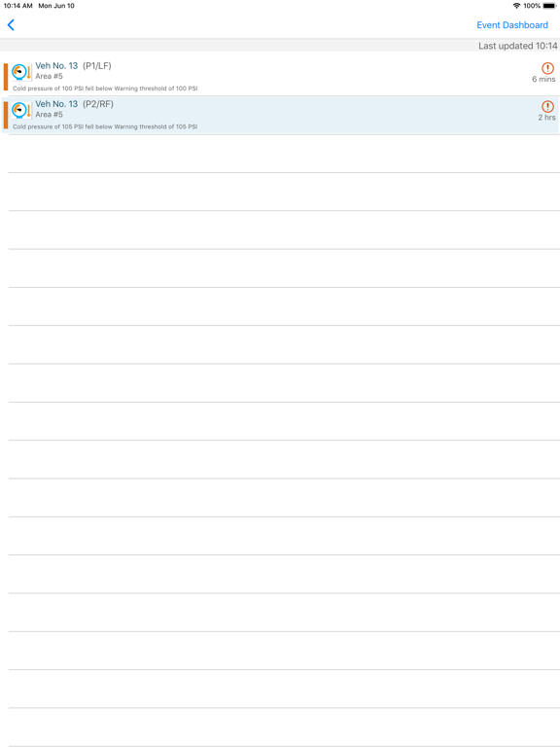
Task: Click Area #5 under the P2/RF event
Action: click(x=49, y=115)
